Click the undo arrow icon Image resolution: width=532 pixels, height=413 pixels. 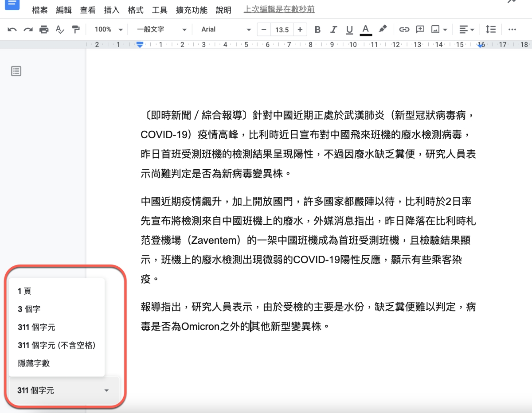coord(12,30)
